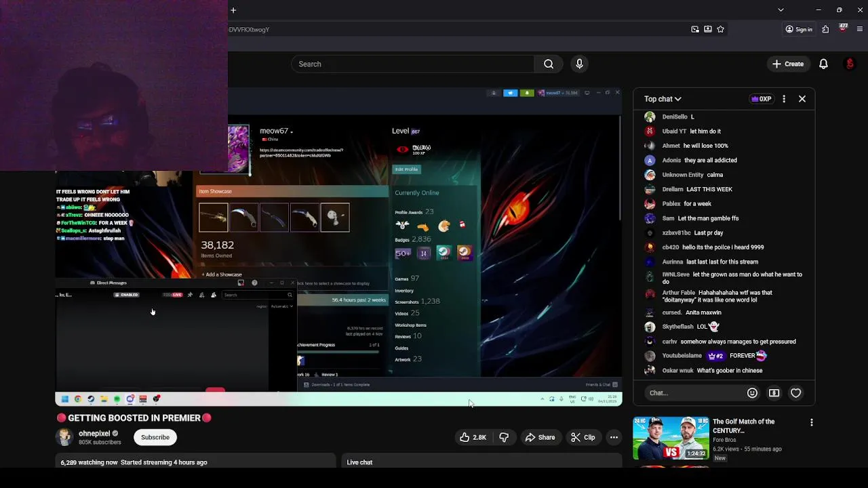Screen dimensions: 868x488
Task: Close the live chat panel
Action: [802, 99]
